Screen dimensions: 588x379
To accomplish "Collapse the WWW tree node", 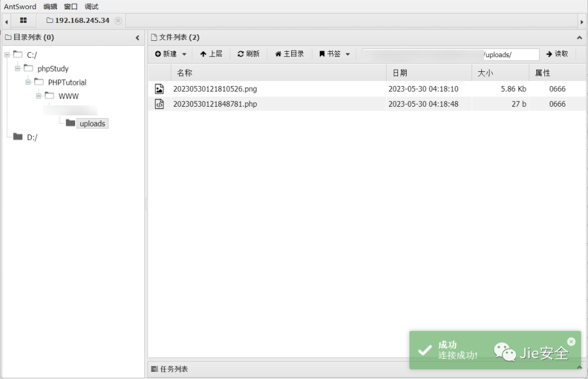I will point(39,96).
